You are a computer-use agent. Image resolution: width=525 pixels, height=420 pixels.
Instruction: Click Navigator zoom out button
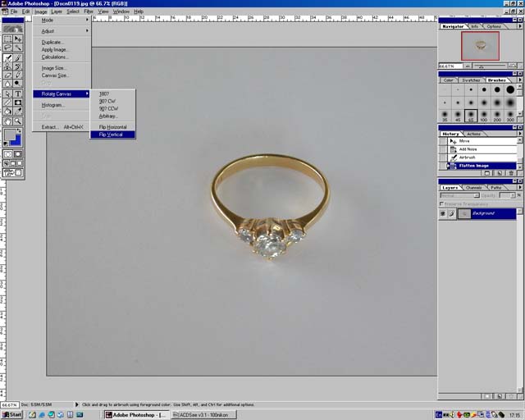click(468, 66)
